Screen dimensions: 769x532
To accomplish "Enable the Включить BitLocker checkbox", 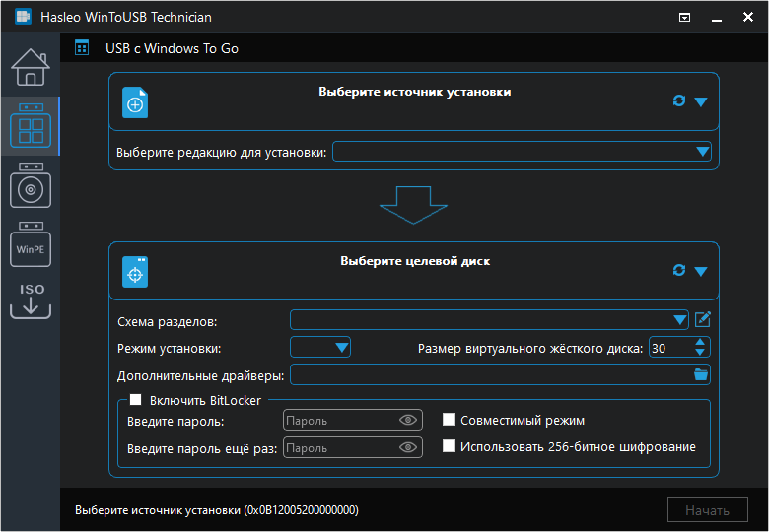I will click(x=137, y=400).
